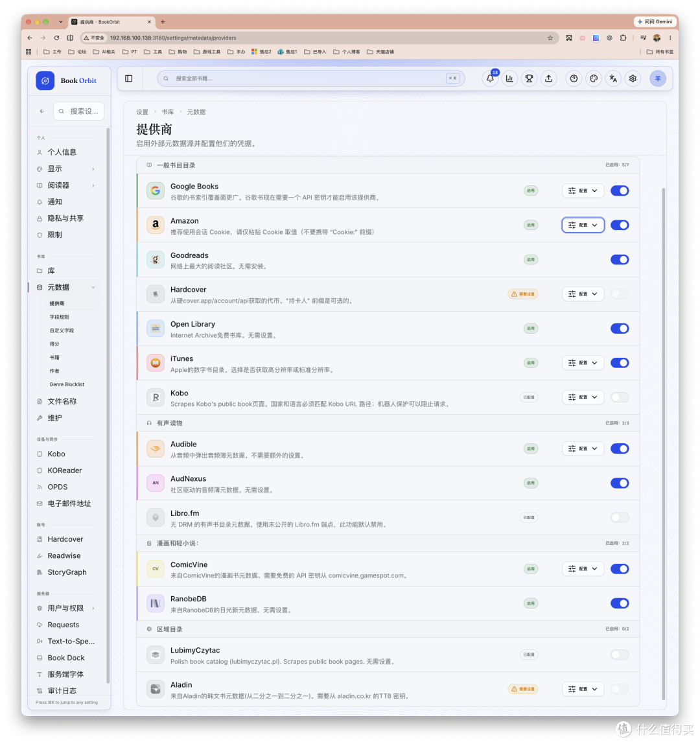Select 字段规则 under 元数据
The height and width of the screenshot is (744, 700).
click(60, 317)
